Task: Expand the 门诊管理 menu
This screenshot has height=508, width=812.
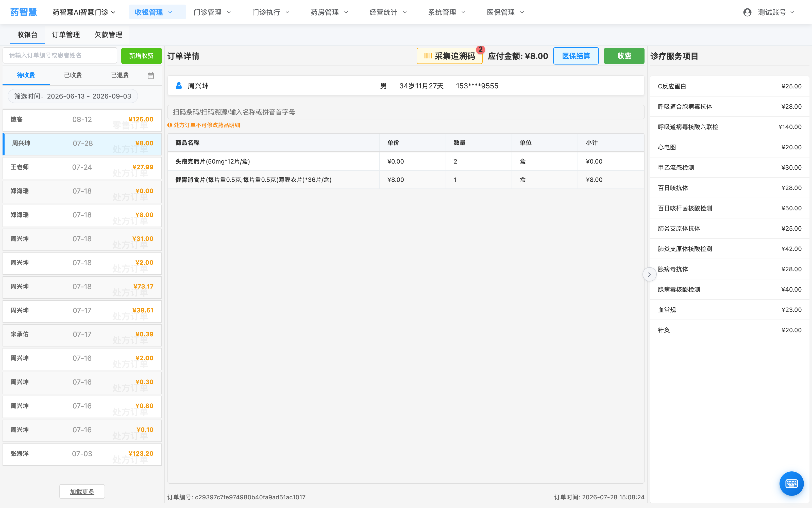Action: point(212,12)
